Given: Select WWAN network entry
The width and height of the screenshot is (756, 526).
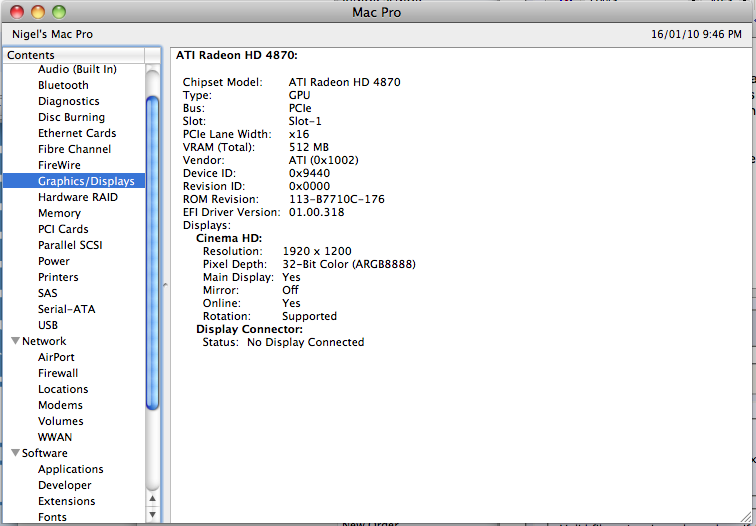Looking at the screenshot, I should (55, 437).
